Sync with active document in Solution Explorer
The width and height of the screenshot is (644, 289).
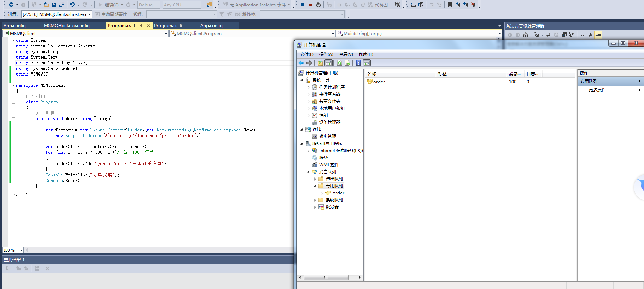tap(549, 35)
